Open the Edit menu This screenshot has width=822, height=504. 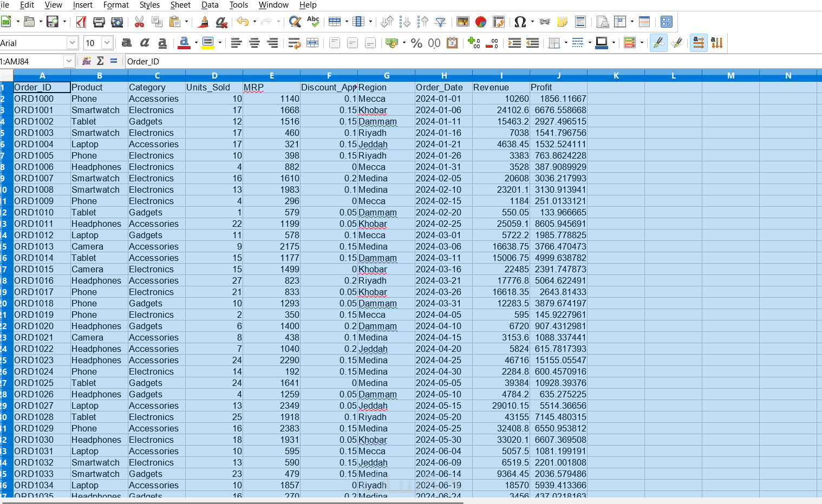pyautogui.click(x=27, y=5)
